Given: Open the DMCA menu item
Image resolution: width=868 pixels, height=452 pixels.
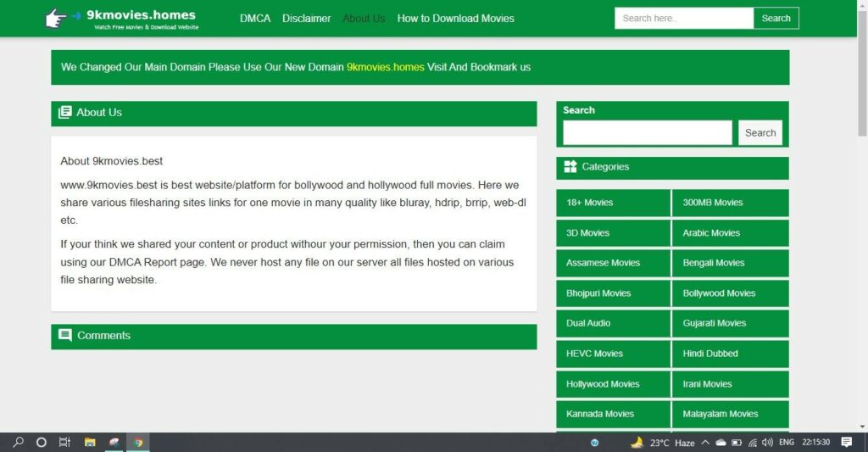Looking at the screenshot, I should tap(255, 19).
